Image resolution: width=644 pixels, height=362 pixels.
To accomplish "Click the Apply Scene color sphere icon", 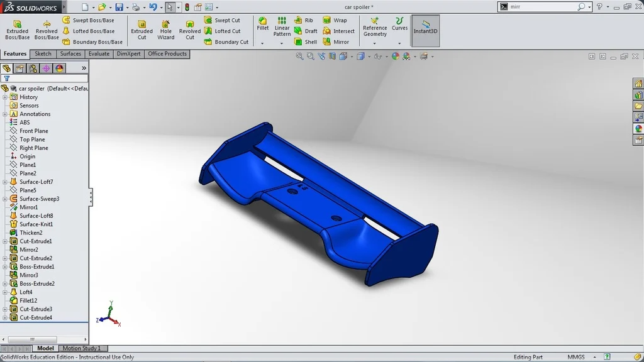I will [x=406, y=55].
